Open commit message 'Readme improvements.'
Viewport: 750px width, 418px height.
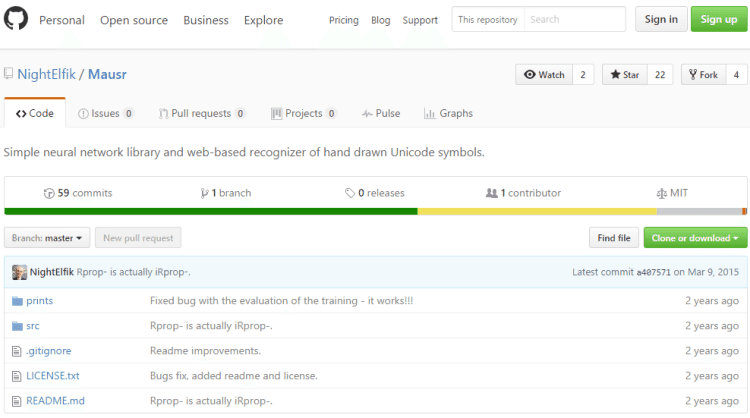pos(205,351)
